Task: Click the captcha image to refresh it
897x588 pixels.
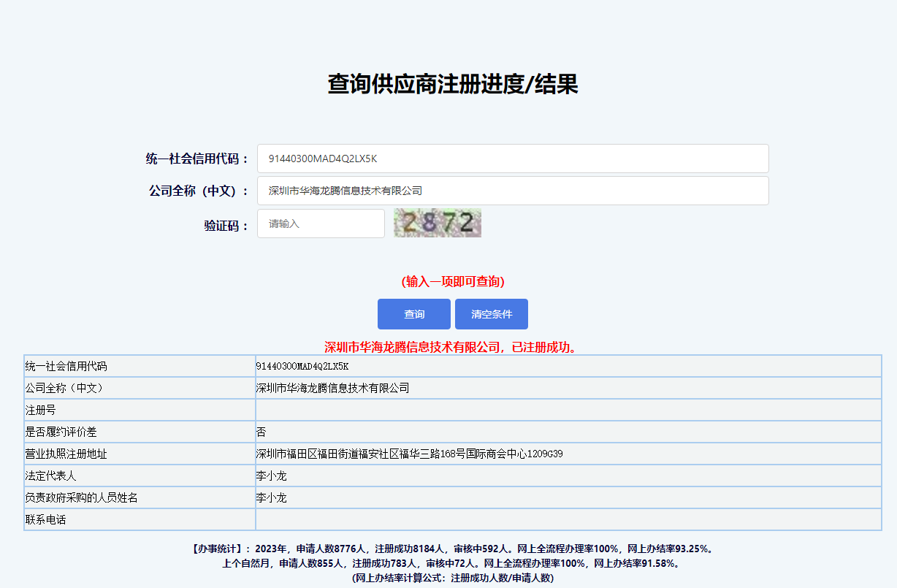Action: coord(437,223)
